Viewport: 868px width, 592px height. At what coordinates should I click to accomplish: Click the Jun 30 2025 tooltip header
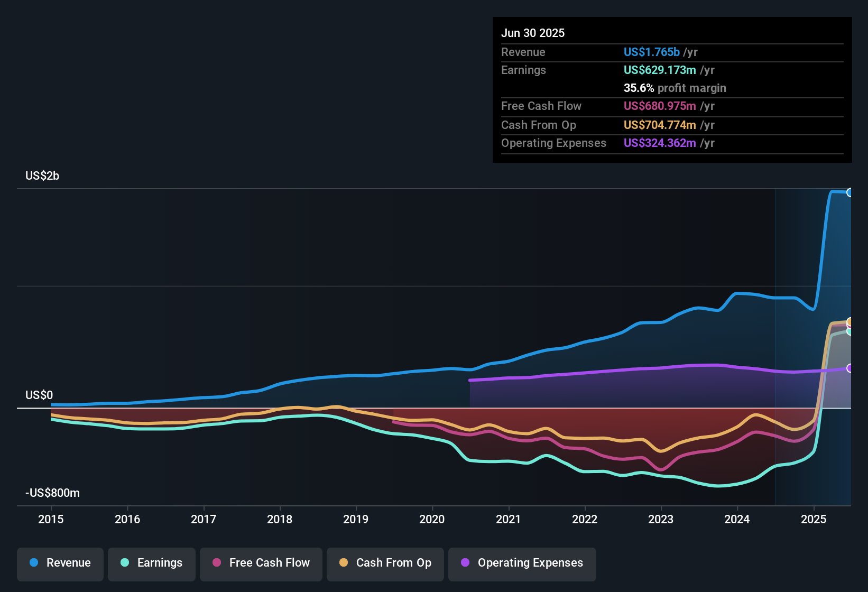pos(533,33)
